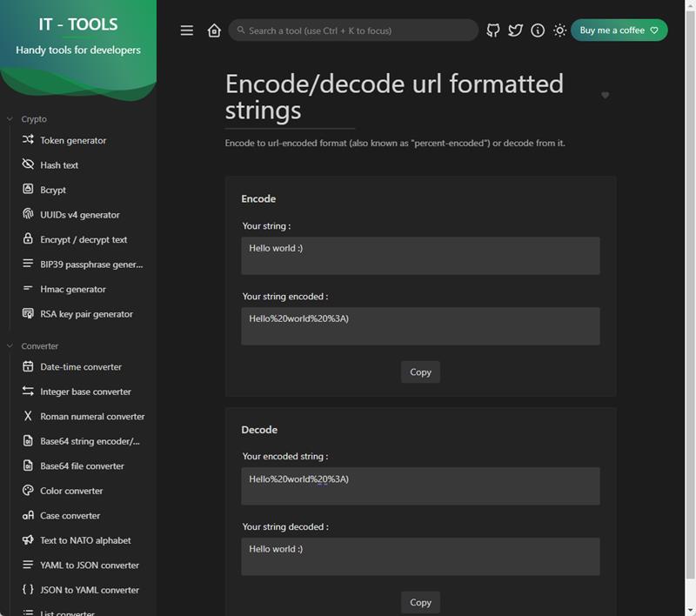The width and height of the screenshot is (696, 616).
Task: Click the Your string input box
Action: pos(420,255)
